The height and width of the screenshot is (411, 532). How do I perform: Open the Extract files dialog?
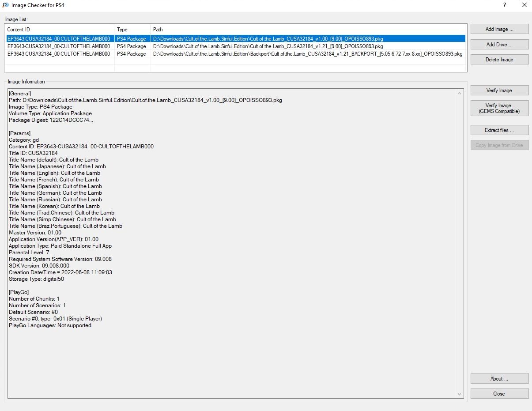[x=499, y=130]
